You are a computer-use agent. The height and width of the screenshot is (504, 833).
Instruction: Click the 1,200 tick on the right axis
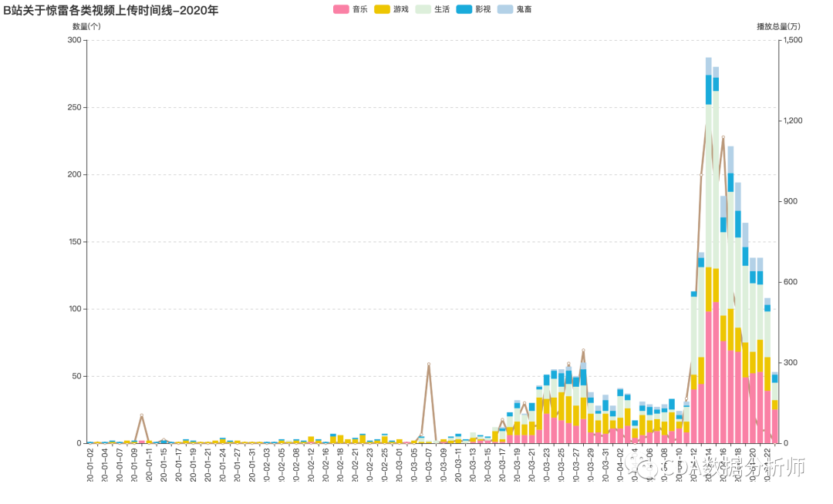(793, 120)
